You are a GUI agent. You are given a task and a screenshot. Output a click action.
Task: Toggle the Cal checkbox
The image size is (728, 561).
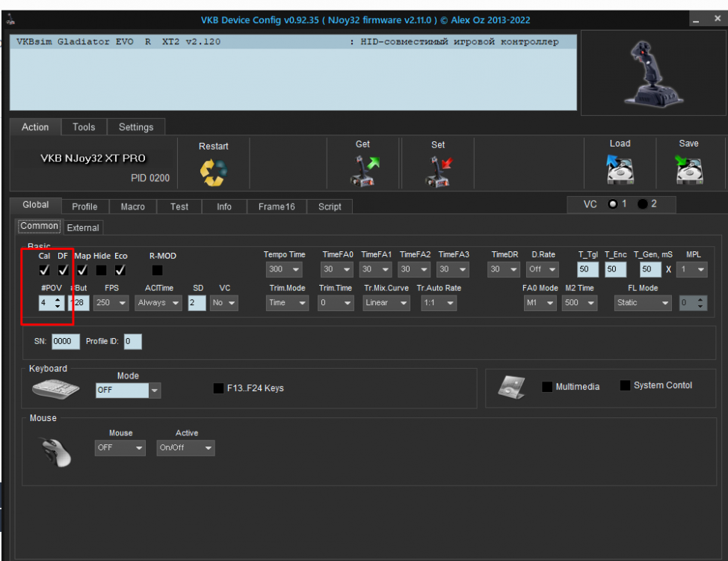[x=44, y=270]
